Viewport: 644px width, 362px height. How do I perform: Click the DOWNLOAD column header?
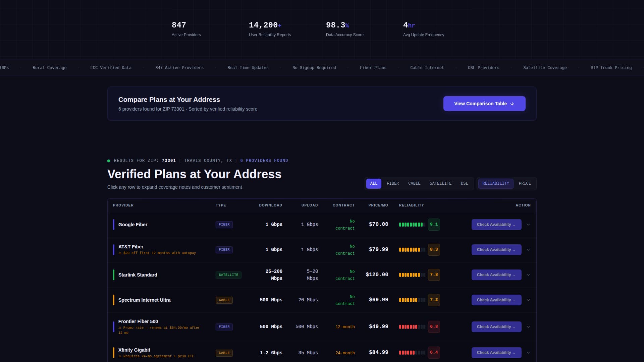coord(270,205)
